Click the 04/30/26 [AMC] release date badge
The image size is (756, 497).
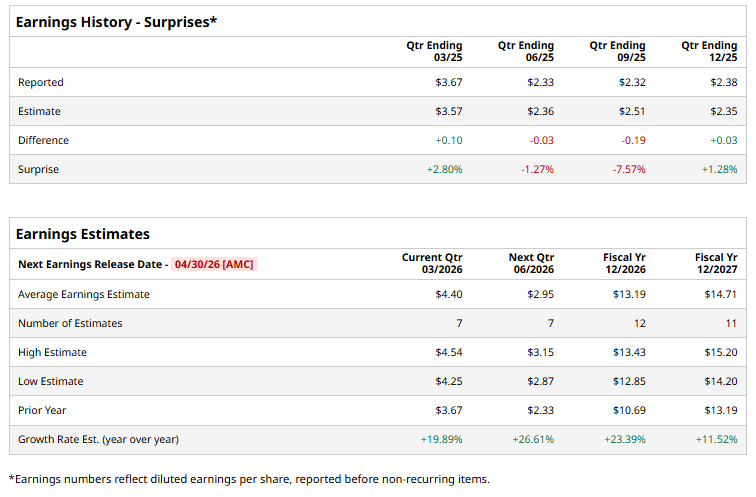pos(214,264)
